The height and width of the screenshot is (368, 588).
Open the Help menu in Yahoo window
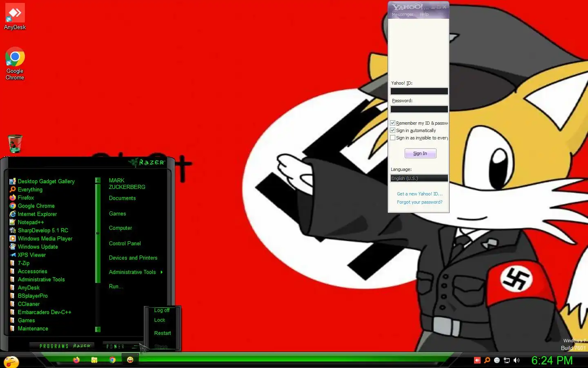point(424,14)
